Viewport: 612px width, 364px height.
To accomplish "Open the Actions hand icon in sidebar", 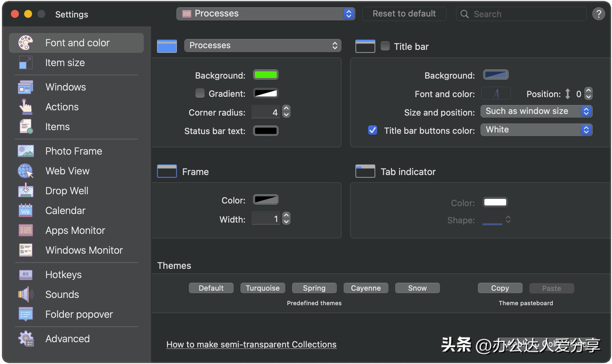I will [x=25, y=107].
